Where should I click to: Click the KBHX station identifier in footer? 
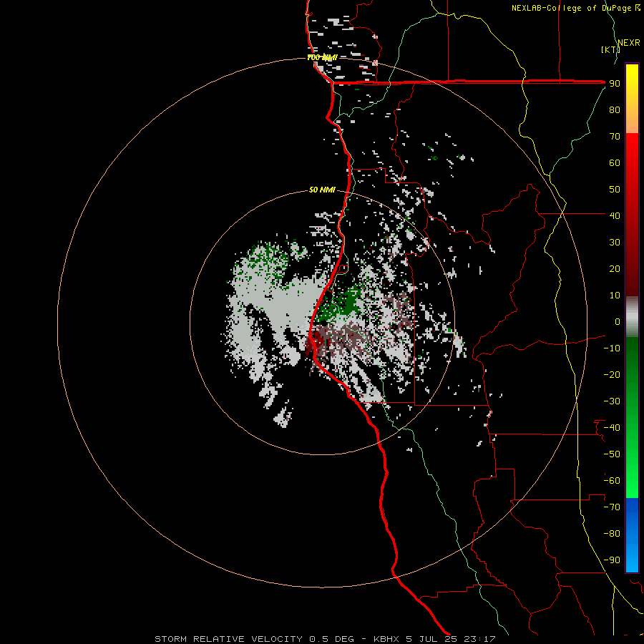coord(386,639)
